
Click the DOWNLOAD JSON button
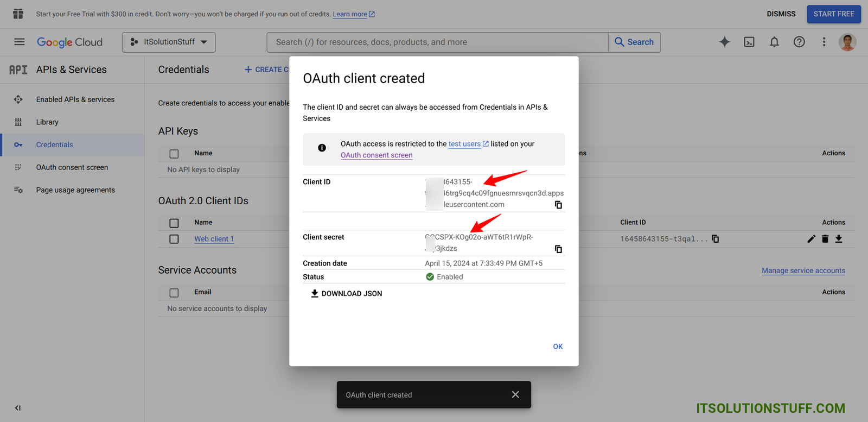click(x=346, y=293)
